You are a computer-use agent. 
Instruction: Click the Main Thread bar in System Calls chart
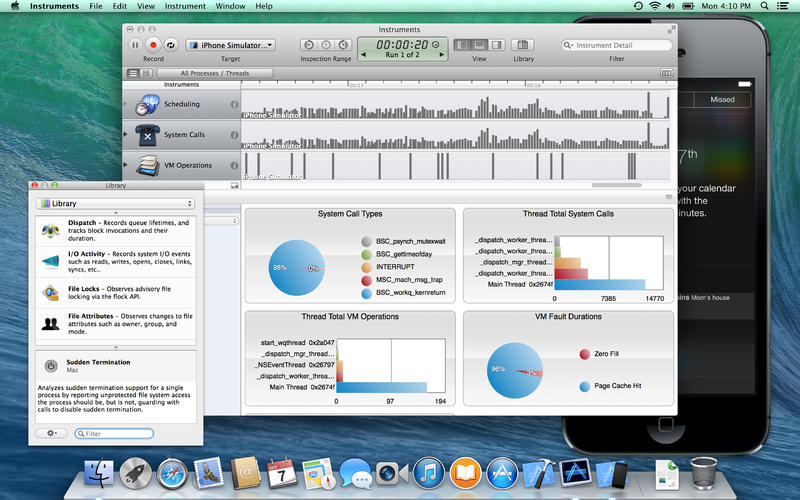point(600,284)
